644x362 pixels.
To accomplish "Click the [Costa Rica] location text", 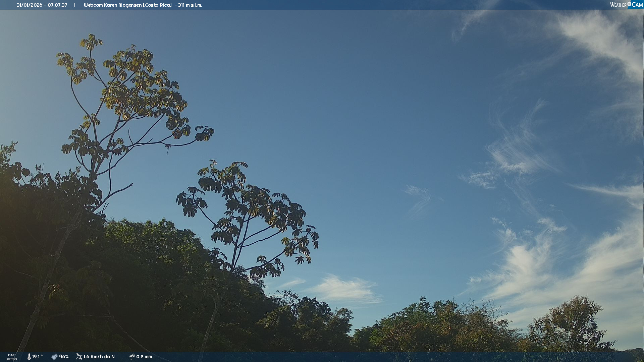I will click(158, 5).
